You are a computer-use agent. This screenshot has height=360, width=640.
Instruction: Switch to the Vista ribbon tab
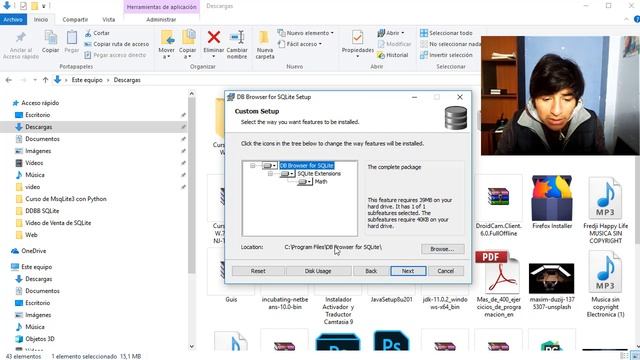pyautogui.click(x=109, y=19)
